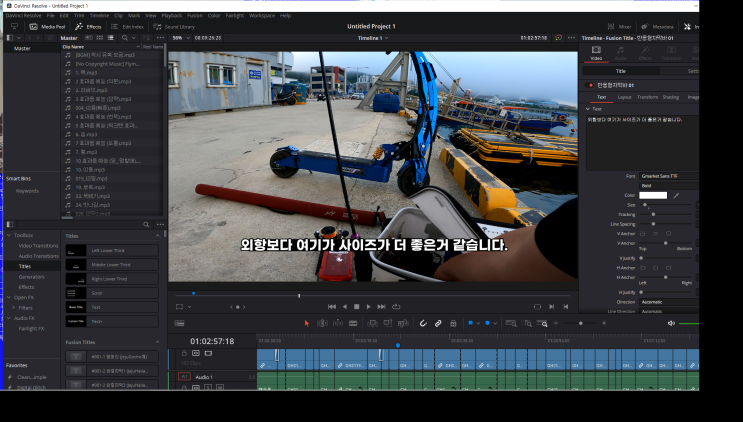Screen dimensions: 743x422
Task: Open the Sound Library panel
Action: (174, 27)
